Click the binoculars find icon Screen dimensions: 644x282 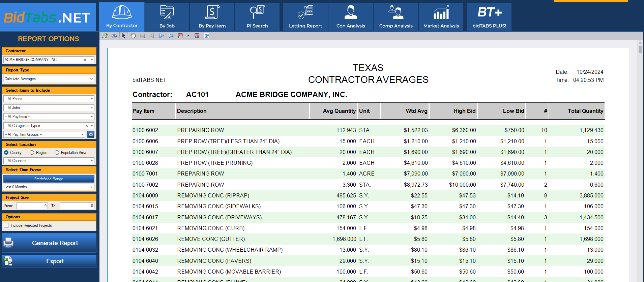[114, 36]
